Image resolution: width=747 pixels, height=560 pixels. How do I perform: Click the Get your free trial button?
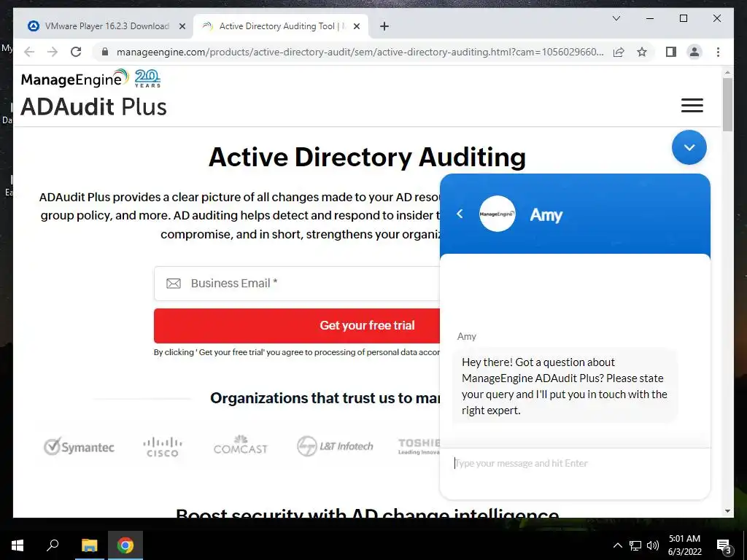point(297,326)
